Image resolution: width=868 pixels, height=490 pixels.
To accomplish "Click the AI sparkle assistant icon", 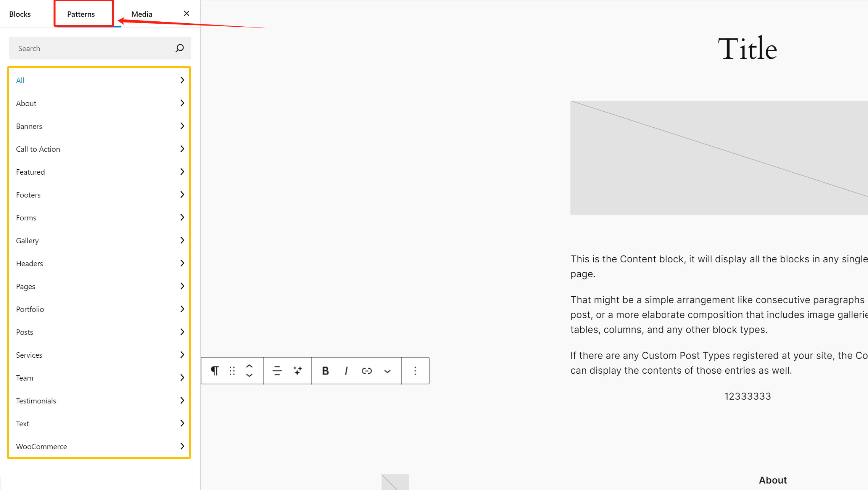I will (298, 371).
